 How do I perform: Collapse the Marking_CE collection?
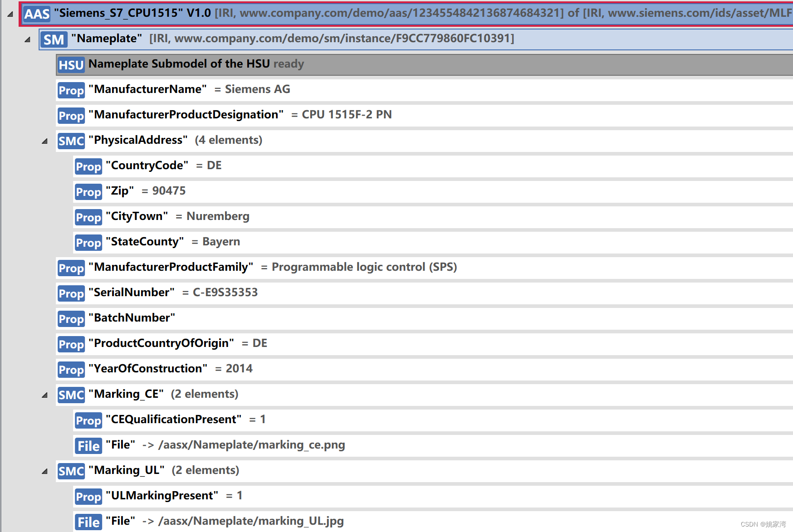44,395
